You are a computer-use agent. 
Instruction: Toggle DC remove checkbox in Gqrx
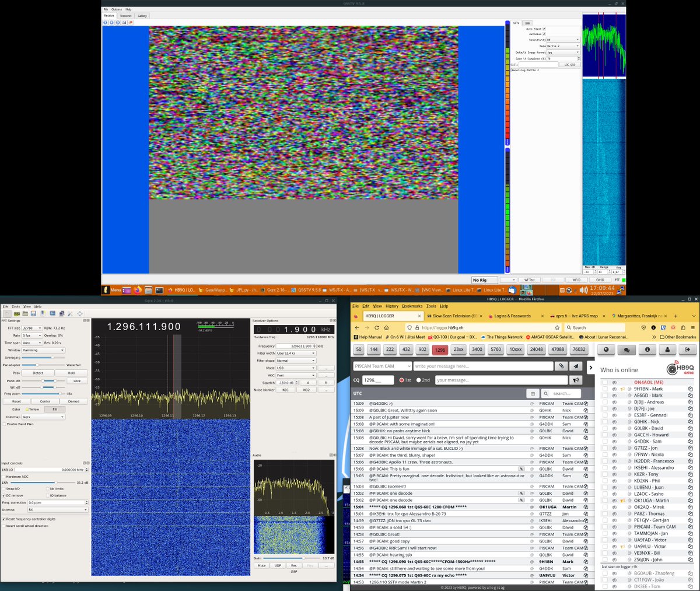(3, 495)
